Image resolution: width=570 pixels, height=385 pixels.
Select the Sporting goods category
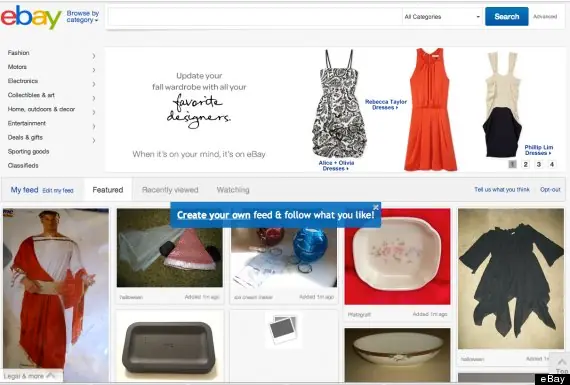click(x=28, y=152)
